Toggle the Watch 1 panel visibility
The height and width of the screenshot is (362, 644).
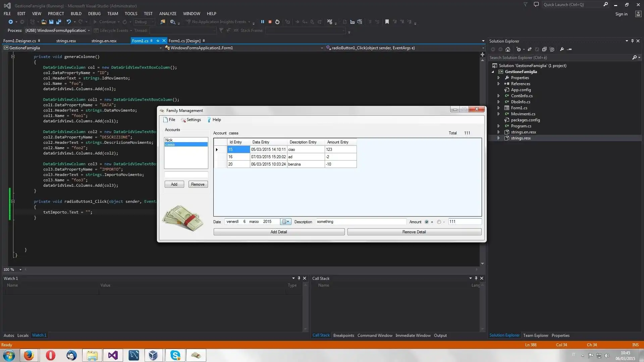(299, 278)
